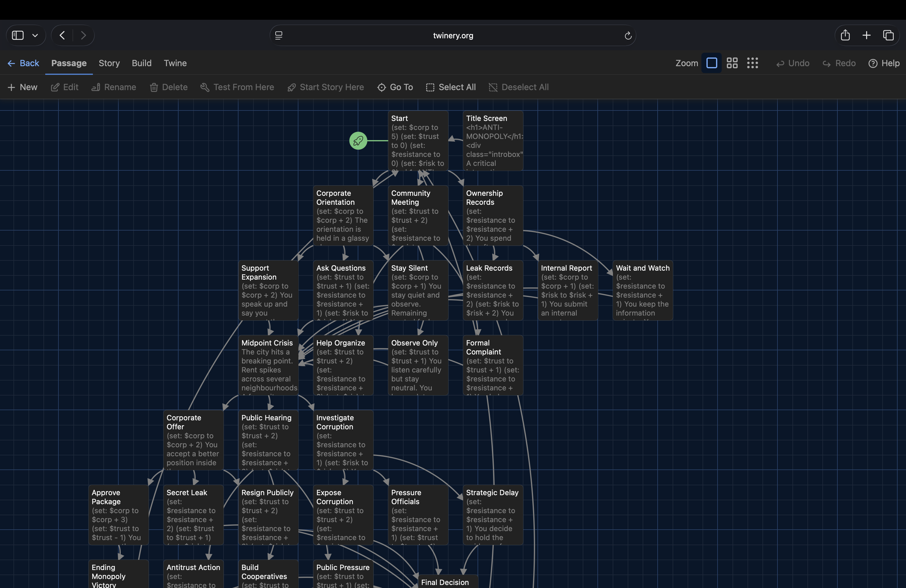Select the Ask Questions passage
The image size is (906, 588).
pos(343,291)
